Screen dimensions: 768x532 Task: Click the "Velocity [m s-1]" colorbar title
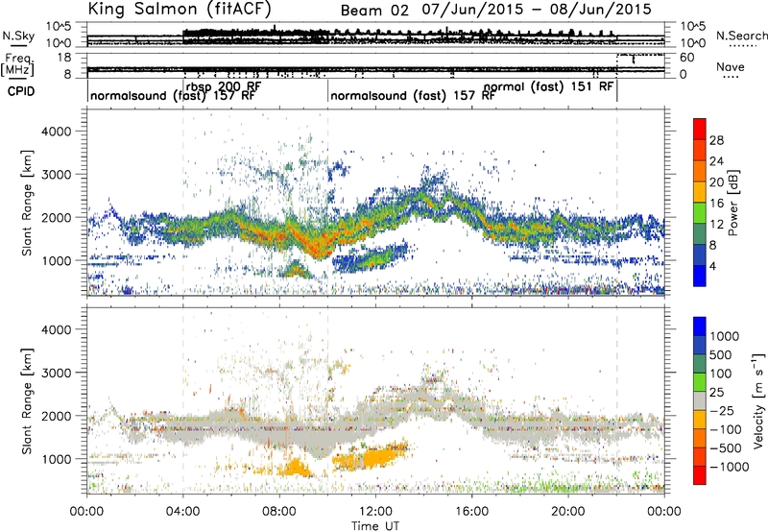tap(758, 400)
